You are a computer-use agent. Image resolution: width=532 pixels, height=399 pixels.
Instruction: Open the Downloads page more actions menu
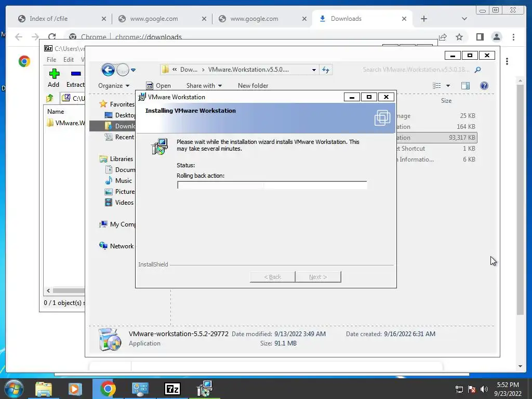(x=507, y=61)
